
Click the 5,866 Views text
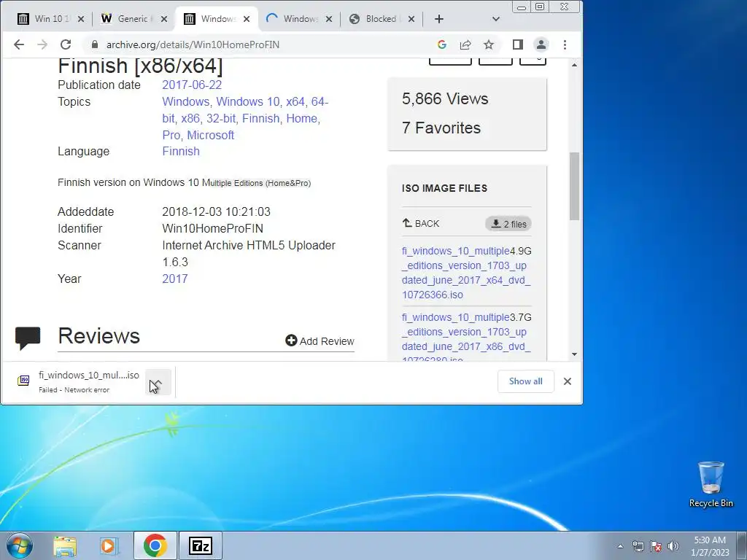445,98
